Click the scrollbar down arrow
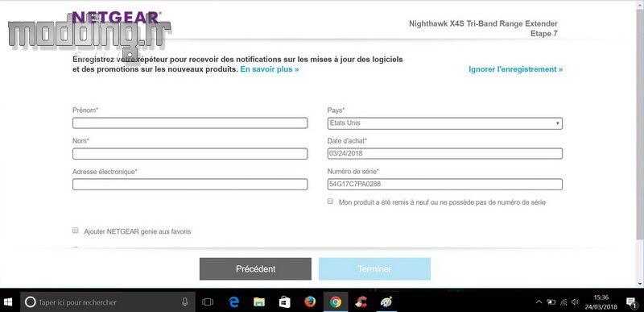This screenshot has width=644, height=312. coord(640,284)
